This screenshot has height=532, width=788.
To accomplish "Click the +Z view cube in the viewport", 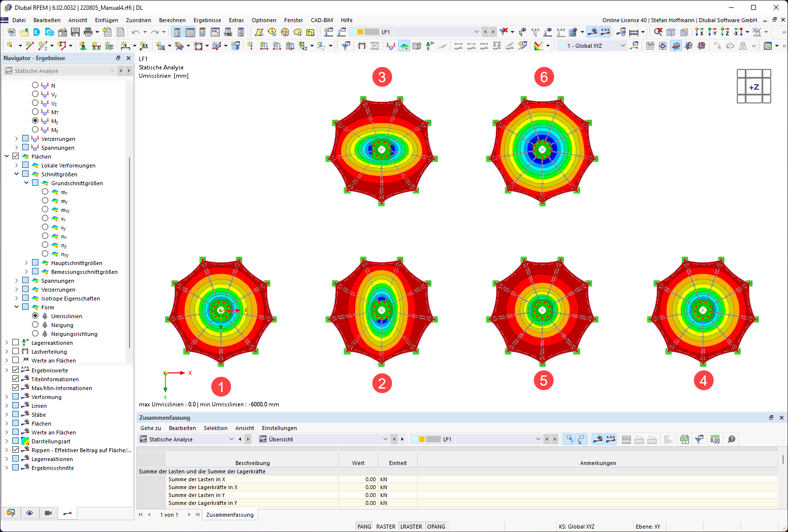I will click(x=754, y=87).
